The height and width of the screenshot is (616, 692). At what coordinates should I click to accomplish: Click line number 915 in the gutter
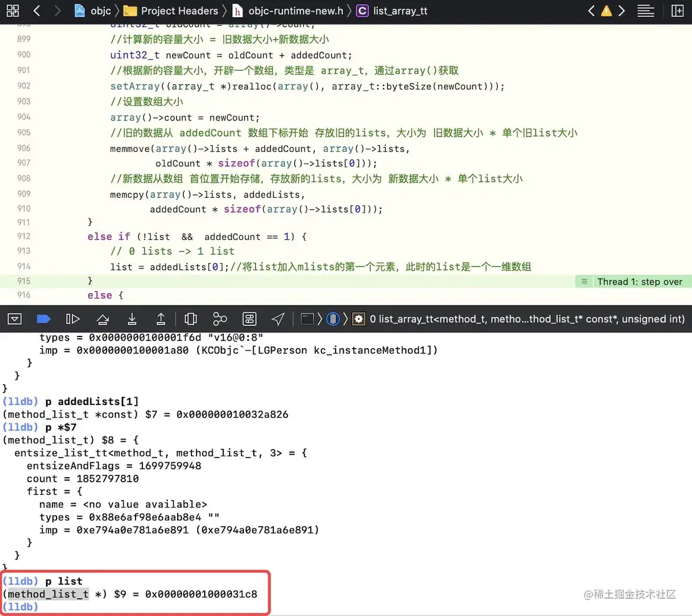pyautogui.click(x=24, y=281)
